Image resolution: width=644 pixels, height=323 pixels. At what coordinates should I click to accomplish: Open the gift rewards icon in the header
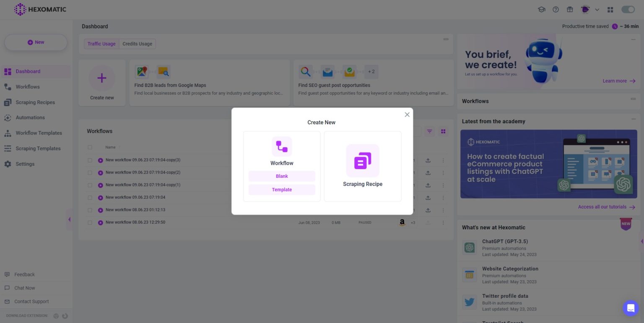[570, 9]
